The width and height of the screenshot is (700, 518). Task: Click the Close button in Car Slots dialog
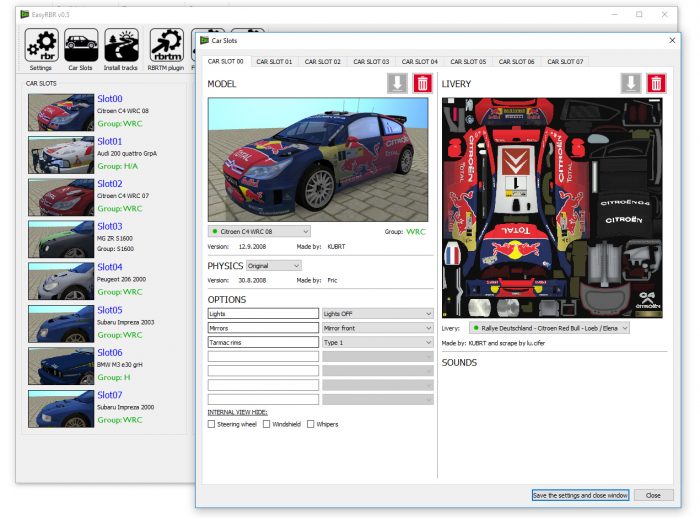point(653,495)
